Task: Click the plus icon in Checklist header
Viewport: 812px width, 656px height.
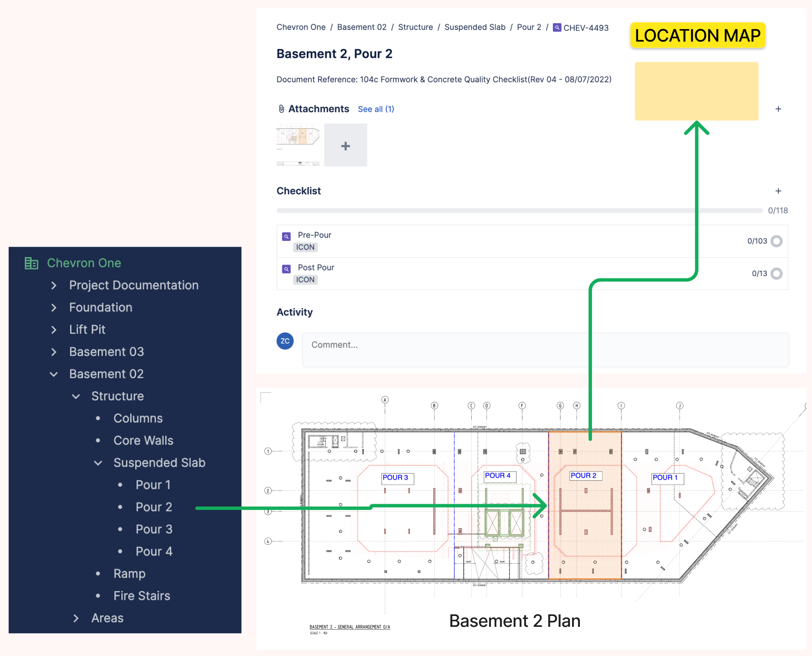Action: coord(778,191)
